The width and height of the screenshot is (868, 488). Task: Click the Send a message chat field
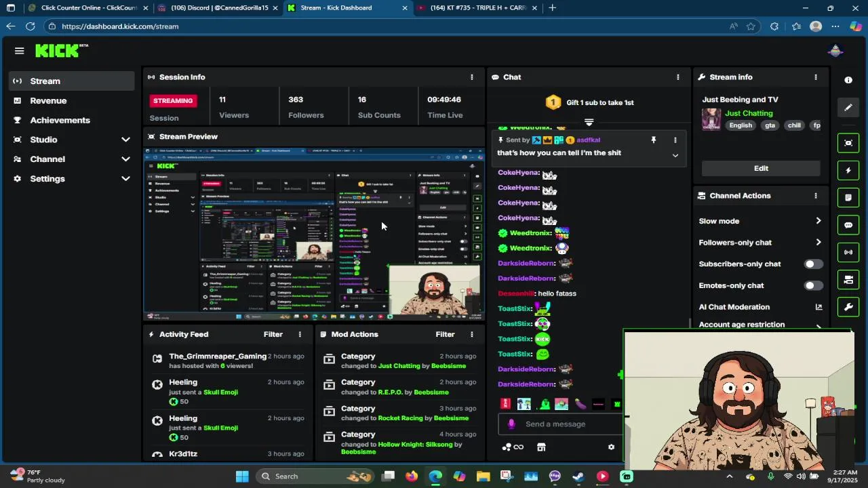point(561,424)
